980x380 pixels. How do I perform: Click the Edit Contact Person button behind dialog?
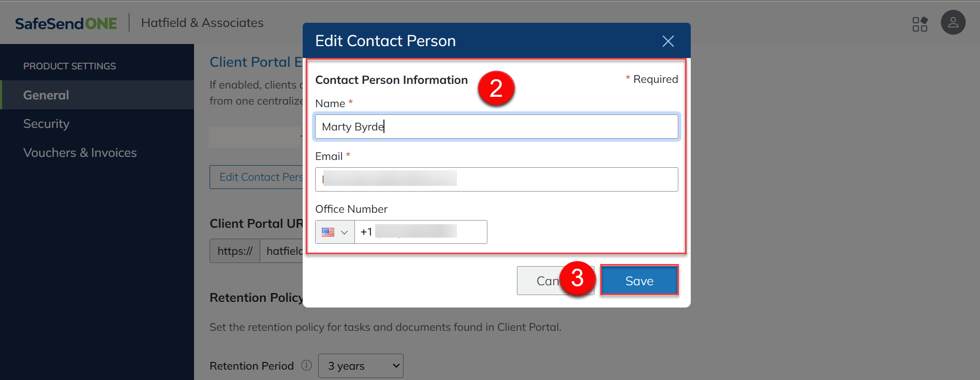(257, 177)
